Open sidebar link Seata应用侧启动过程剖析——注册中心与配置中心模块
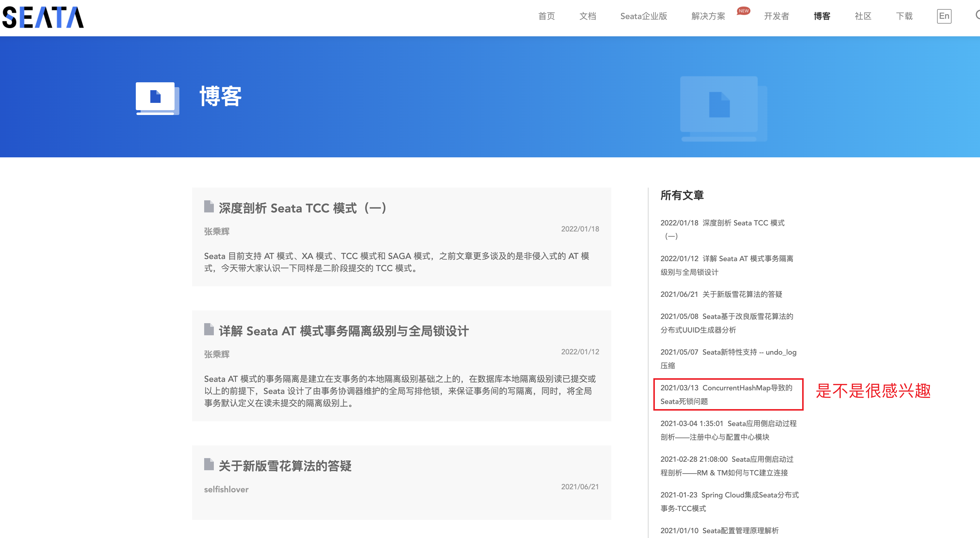980x538 pixels. coord(728,430)
